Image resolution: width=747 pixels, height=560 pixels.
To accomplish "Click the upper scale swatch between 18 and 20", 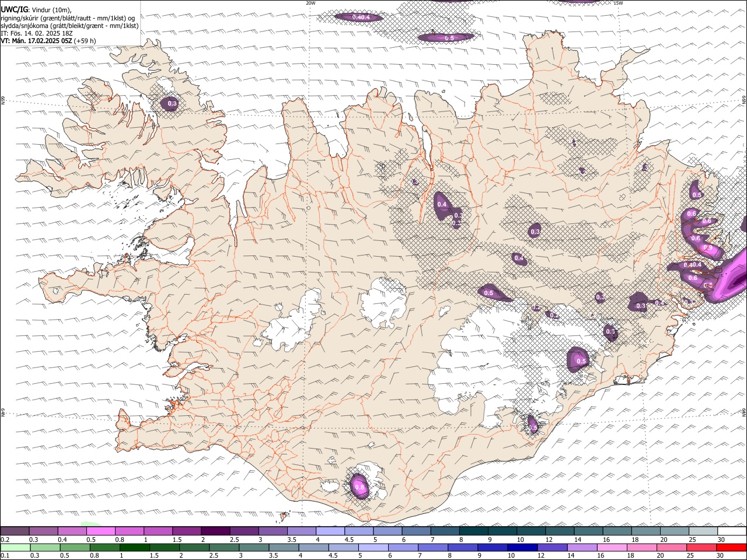I will [x=645, y=531].
